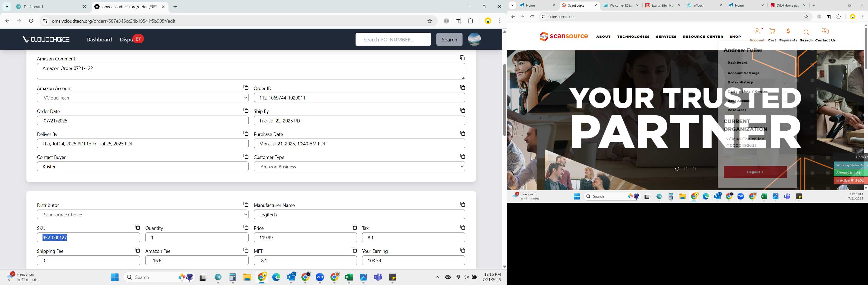
Task: Copy the Amazon Fee value
Action: tap(246, 250)
